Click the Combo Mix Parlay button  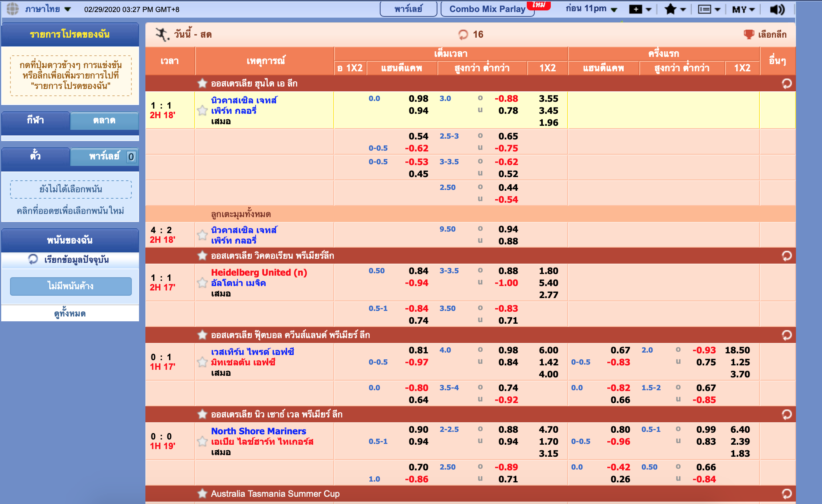coord(487,8)
